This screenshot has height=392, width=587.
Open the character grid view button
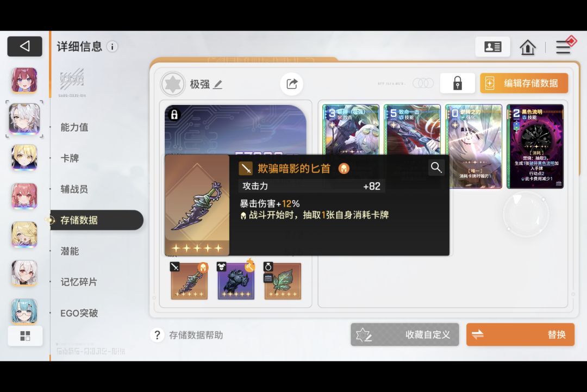[x=25, y=336]
